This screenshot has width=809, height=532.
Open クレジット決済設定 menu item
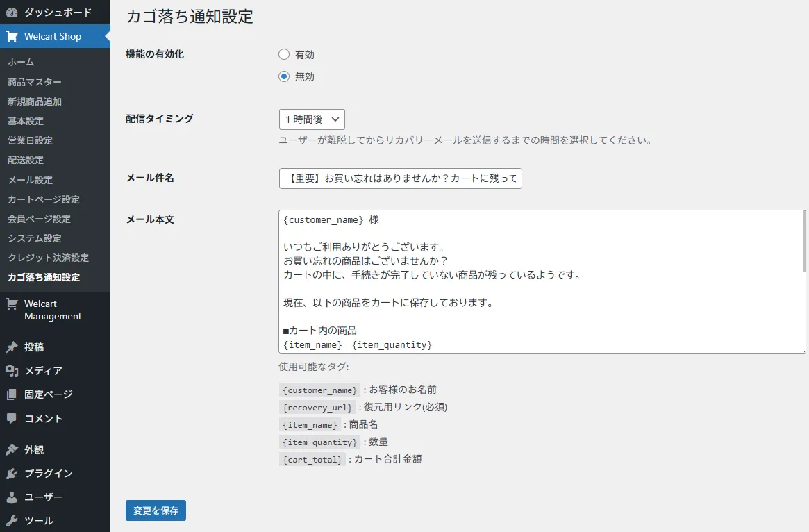coord(48,258)
